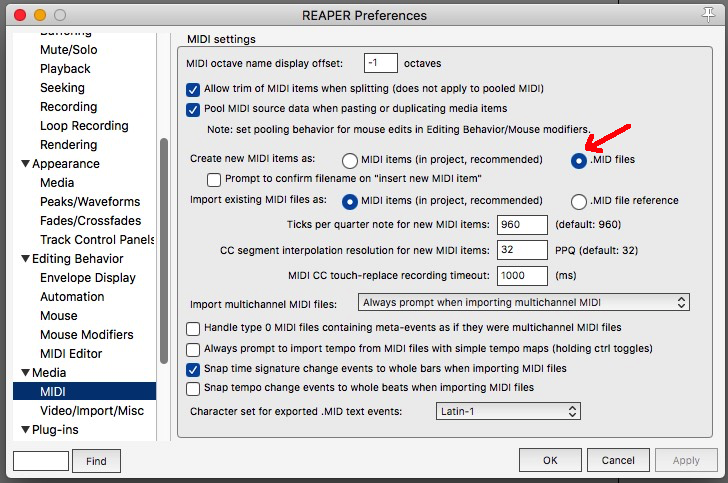Select the top-level Media section label
The image size is (728, 483).
click(x=49, y=372)
